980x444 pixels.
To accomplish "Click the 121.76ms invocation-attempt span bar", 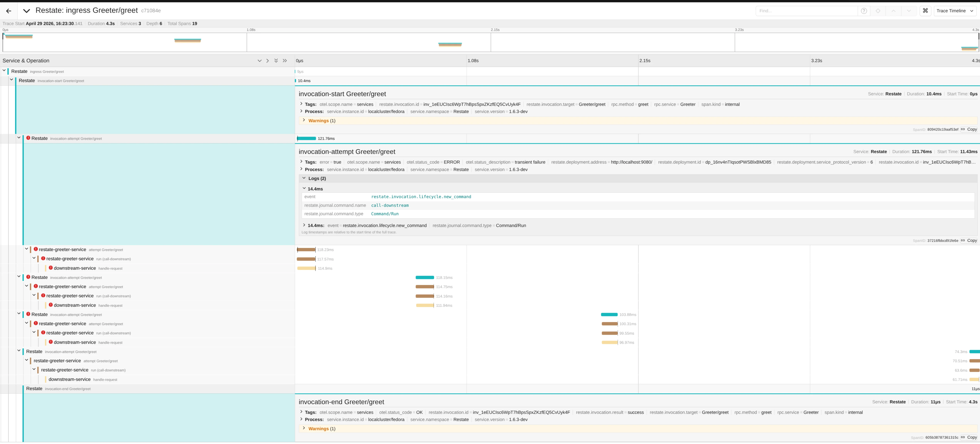I will click(307, 138).
